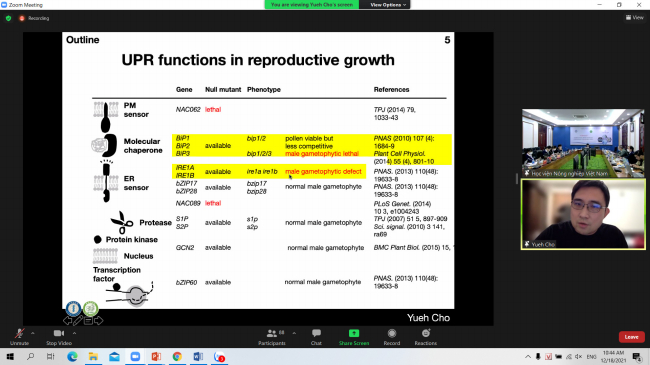Open the Windows Start menu
Screen dimensions: 650x365
coord(10,357)
